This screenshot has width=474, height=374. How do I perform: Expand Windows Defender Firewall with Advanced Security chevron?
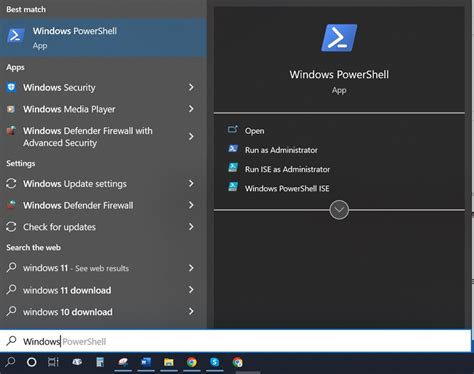pos(191,136)
